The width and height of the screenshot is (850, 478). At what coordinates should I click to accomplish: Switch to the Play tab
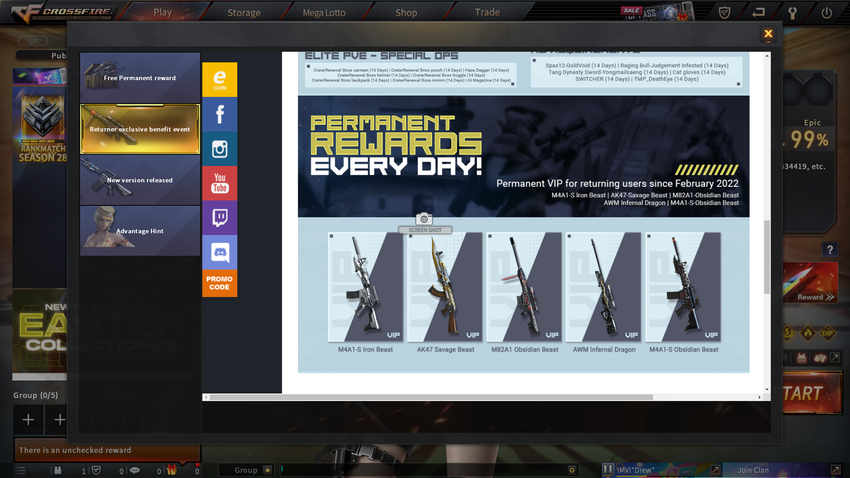[x=162, y=12]
